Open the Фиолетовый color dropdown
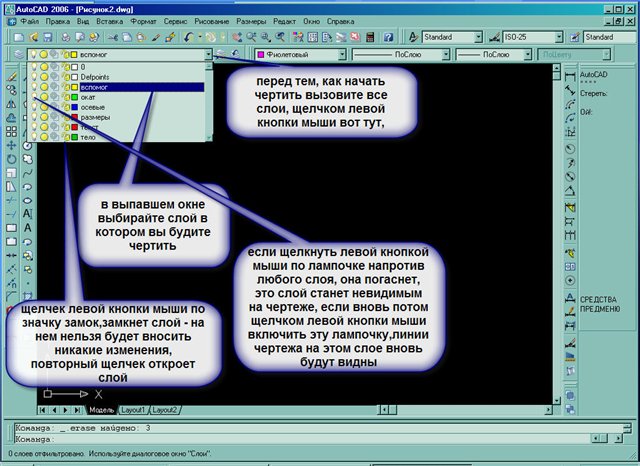 pos(342,54)
